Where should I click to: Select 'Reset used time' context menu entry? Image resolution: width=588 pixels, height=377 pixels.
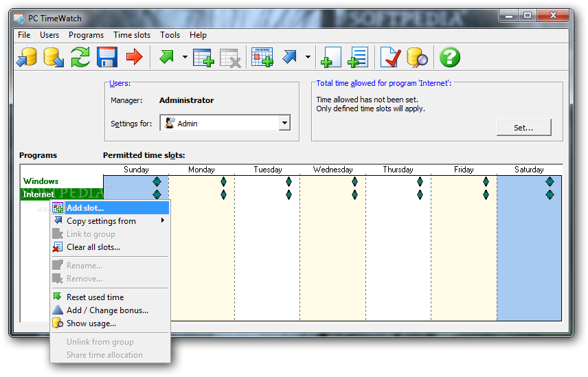[110, 297]
